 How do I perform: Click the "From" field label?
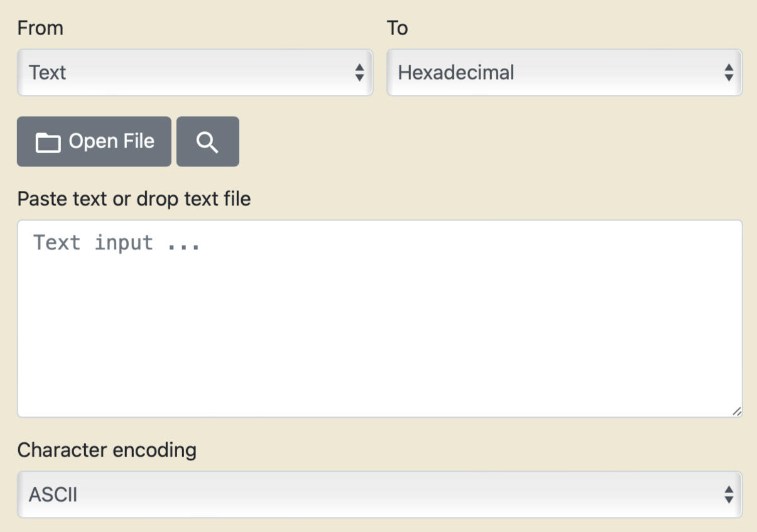[40, 28]
